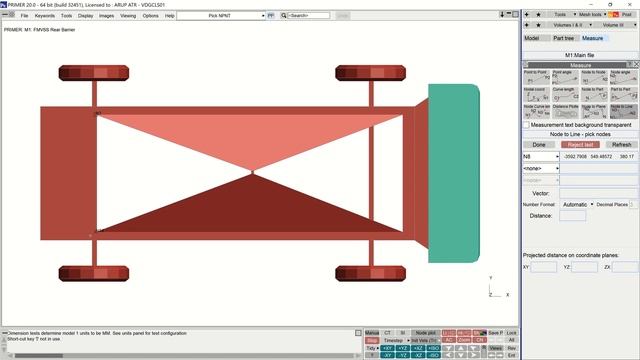
Task: Set view to -XY
Action: pos(387,355)
